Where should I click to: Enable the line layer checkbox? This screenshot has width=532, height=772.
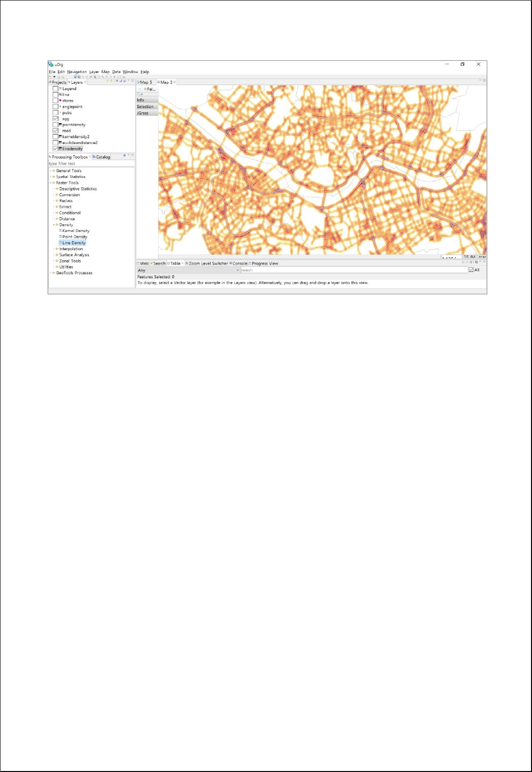pos(55,94)
